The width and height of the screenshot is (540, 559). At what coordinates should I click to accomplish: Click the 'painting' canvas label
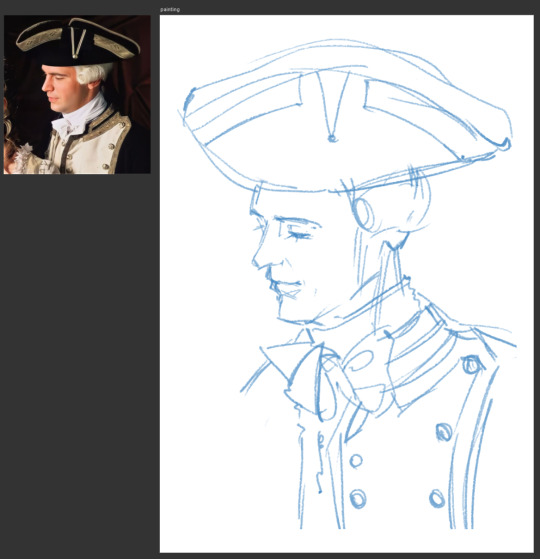pyautogui.click(x=170, y=10)
